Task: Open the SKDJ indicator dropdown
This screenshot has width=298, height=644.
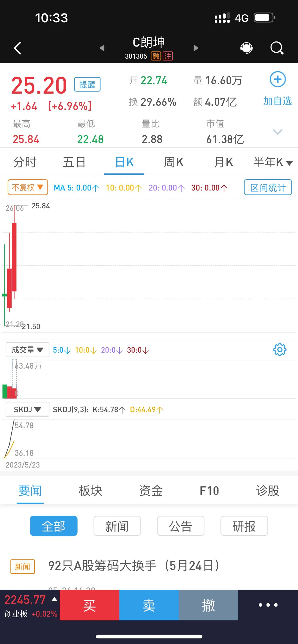Action: (27, 409)
